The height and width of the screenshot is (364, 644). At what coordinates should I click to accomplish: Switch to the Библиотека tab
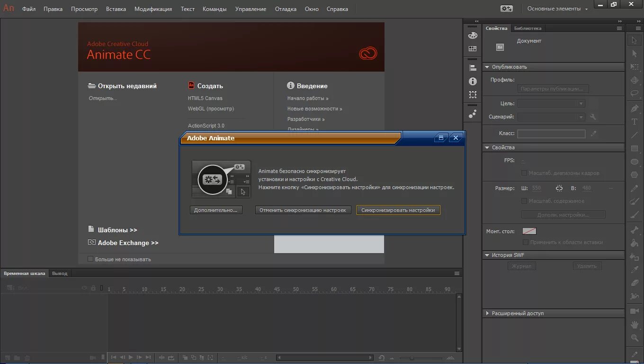(528, 28)
